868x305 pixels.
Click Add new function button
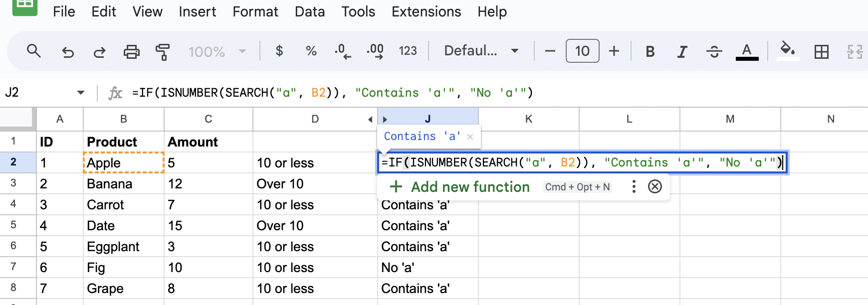coord(459,187)
